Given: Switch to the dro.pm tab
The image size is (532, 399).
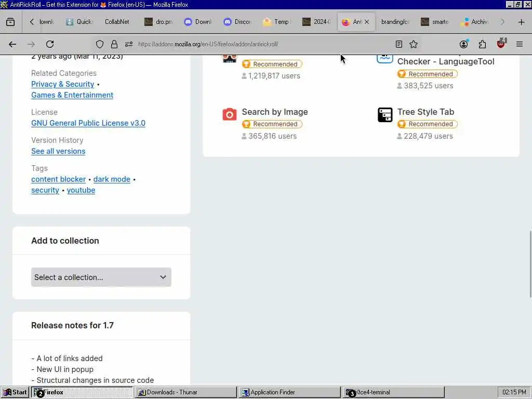Looking at the screenshot, I should pyautogui.click(x=159, y=22).
